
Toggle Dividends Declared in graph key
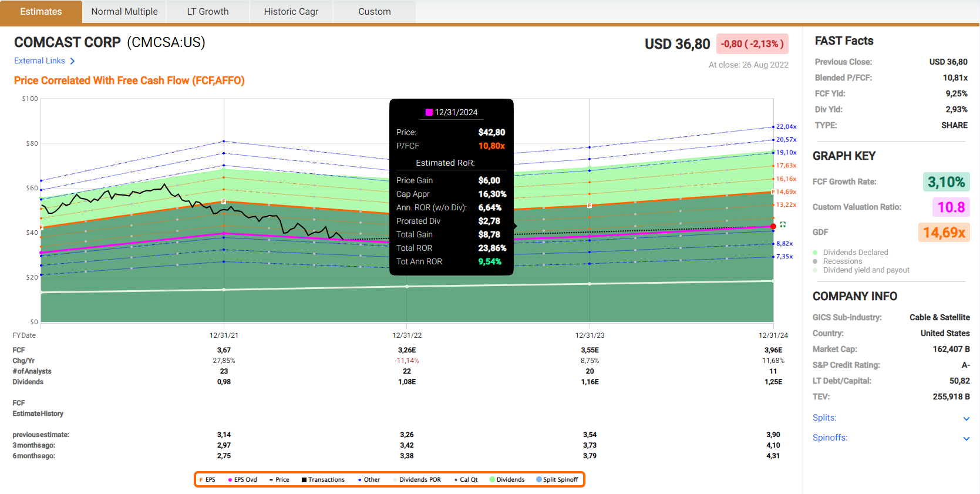pos(855,253)
